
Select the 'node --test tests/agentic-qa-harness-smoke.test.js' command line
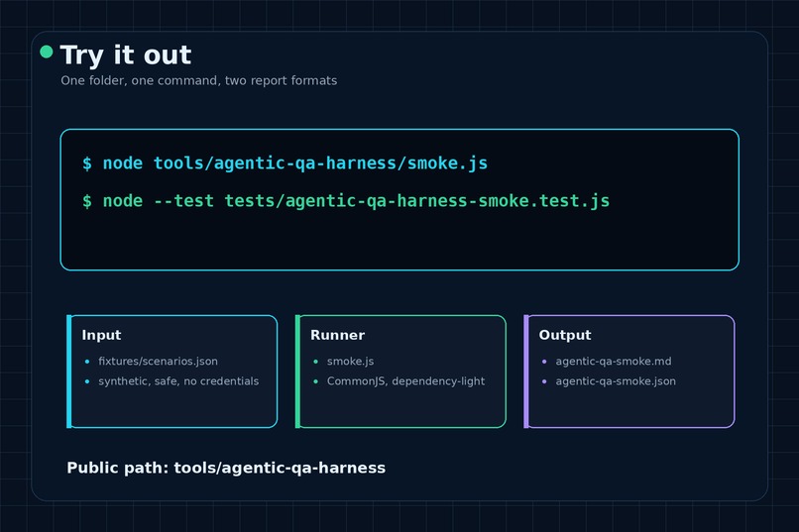tap(346, 200)
